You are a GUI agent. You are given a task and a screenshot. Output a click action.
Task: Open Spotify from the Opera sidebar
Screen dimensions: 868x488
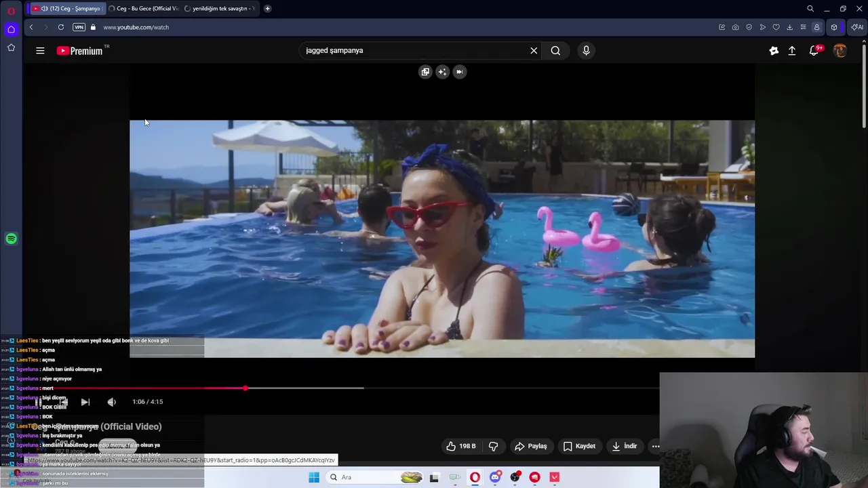pos(11,239)
